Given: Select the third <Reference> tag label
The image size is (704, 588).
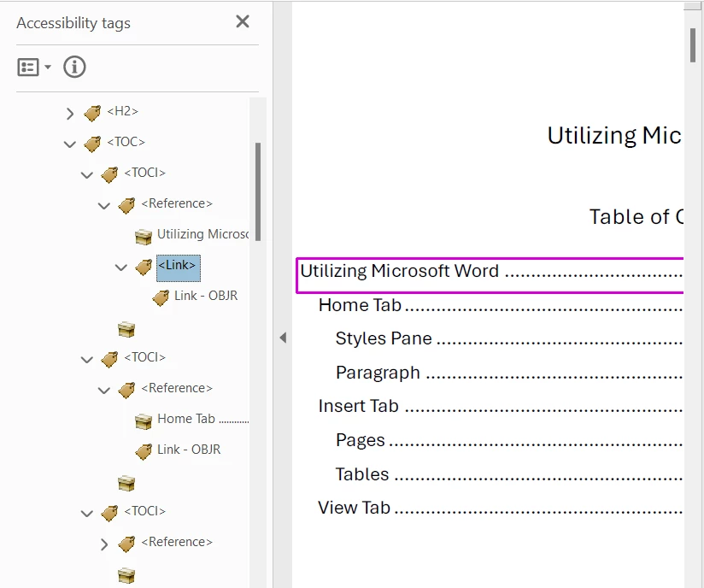Looking at the screenshot, I should 177,542.
